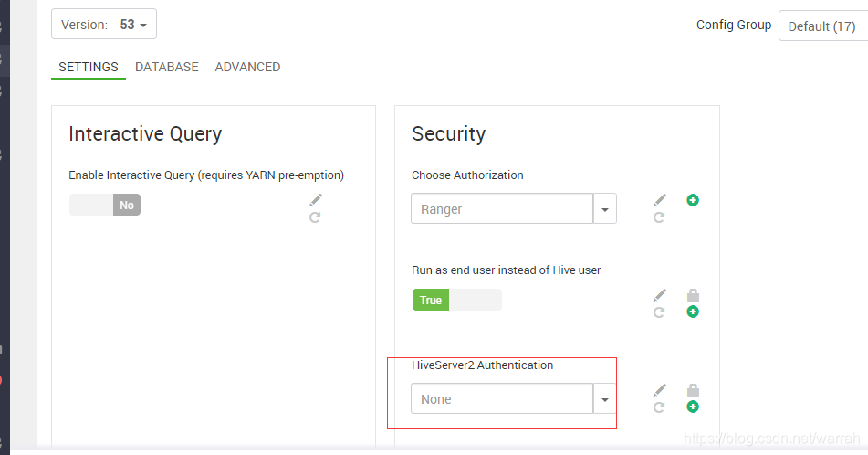The height and width of the screenshot is (455, 868).
Task: Switch to the DATABASE tab
Action: 167,67
